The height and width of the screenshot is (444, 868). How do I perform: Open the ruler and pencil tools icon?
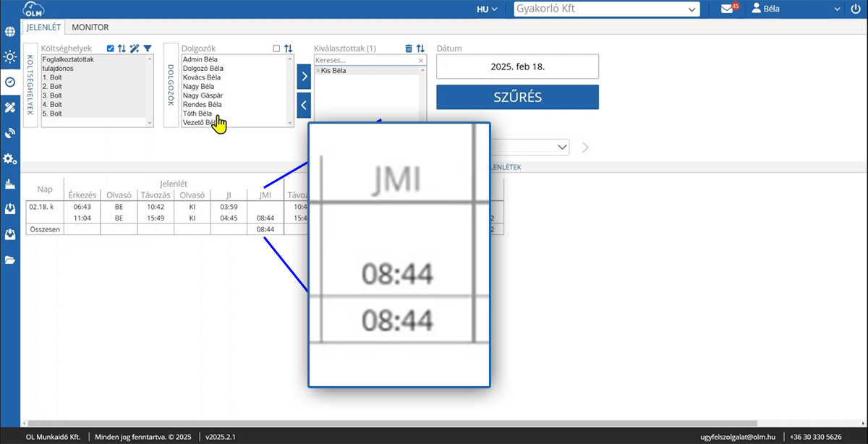10,107
